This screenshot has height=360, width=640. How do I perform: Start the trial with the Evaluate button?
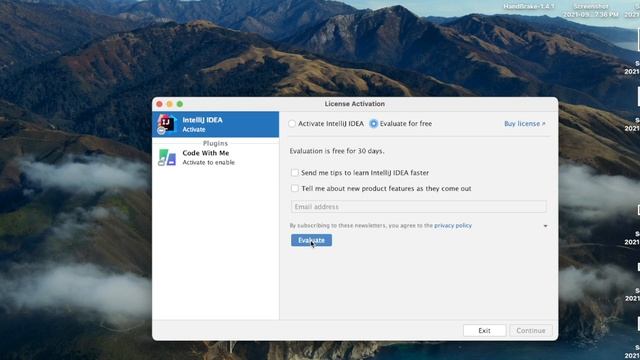tap(311, 240)
